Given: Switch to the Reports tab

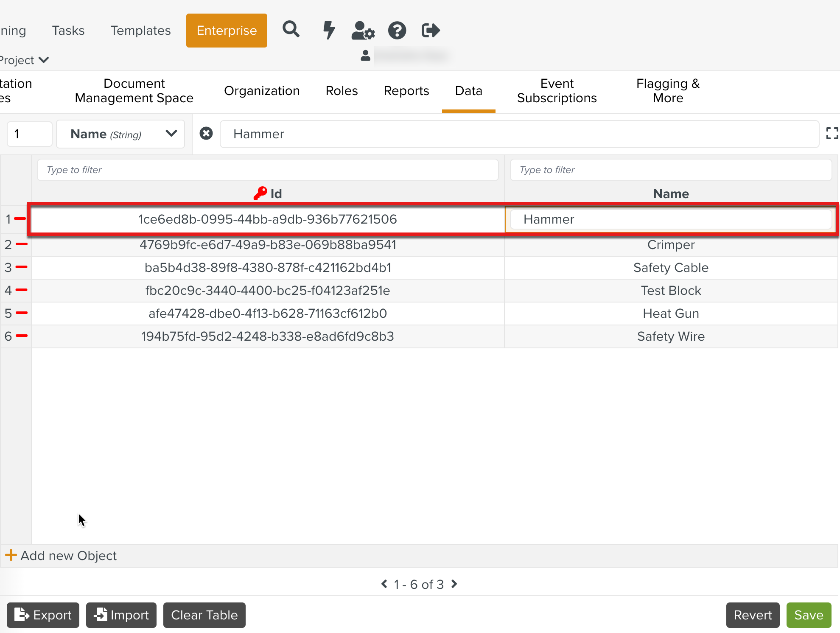Looking at the screenshot, I should click(x=406, y=91).
